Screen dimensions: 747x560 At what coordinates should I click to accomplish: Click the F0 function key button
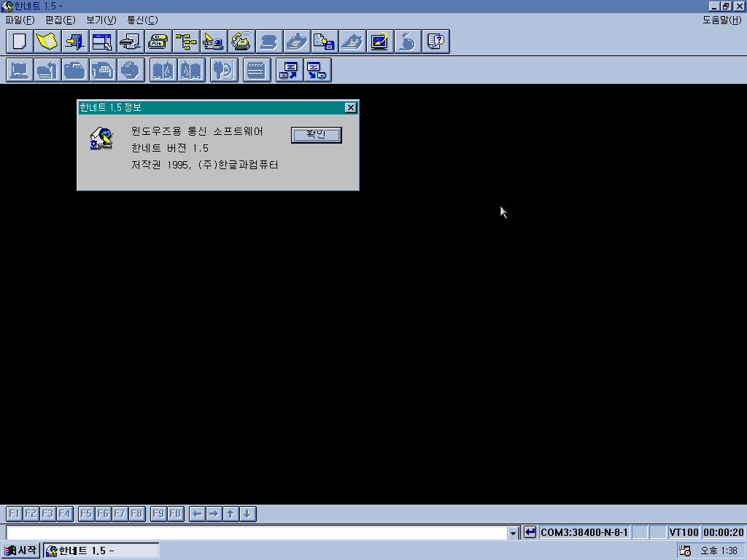point(175,514)
